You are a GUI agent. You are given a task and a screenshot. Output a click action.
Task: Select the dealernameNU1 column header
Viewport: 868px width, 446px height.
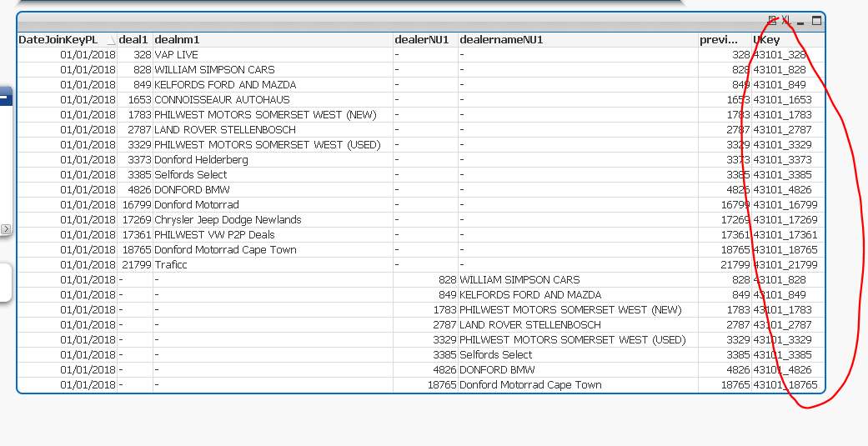tap(501, 40)
